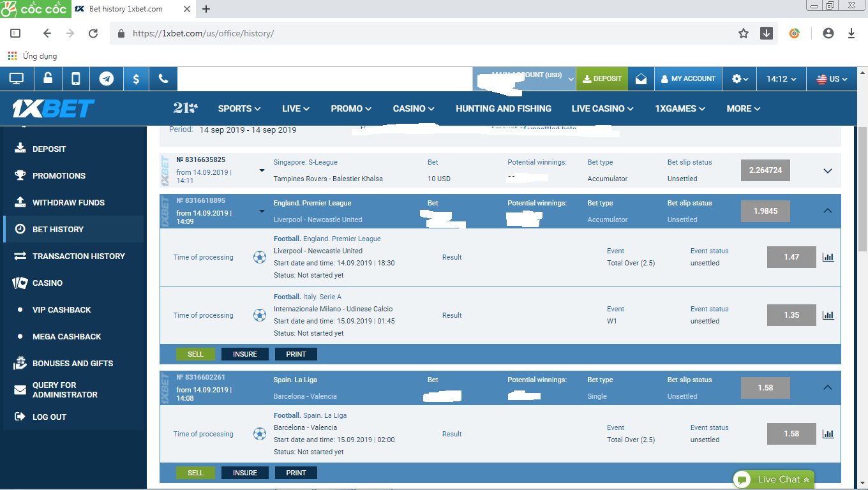Viewport: 868px width, 490px height.
Task: Open QUERY FOR ADMINISTRATOR in the sidebar
Action: click(x=73, y=390)
